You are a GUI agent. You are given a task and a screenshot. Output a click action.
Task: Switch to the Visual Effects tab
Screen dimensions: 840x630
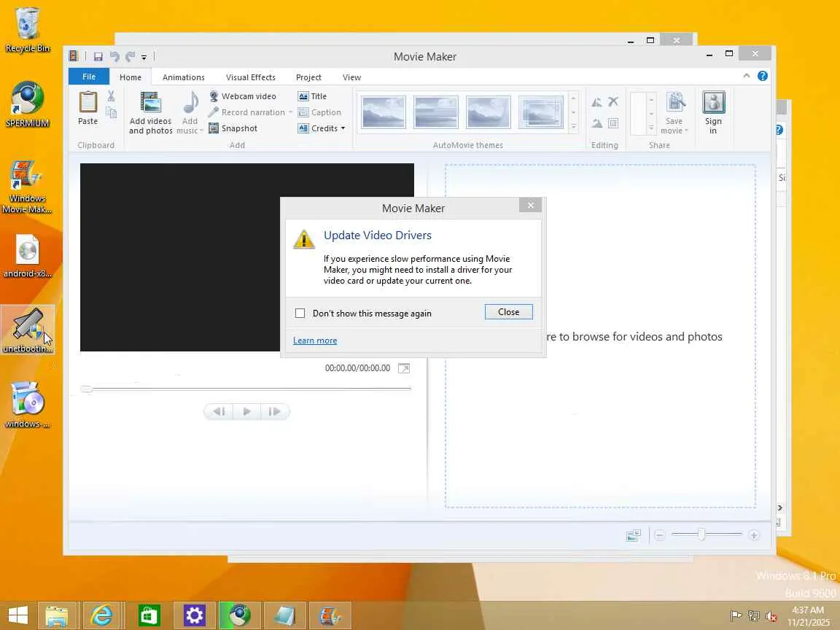[251, 77]
